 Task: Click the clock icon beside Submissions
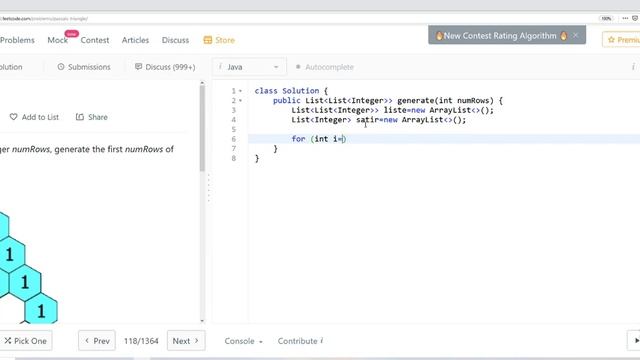point(61,67)
